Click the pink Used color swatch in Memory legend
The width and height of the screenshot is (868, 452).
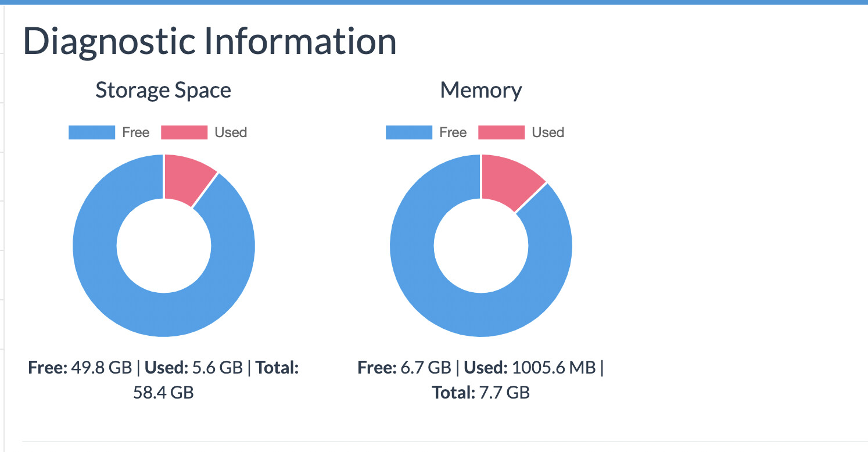(x=500, y=132)
